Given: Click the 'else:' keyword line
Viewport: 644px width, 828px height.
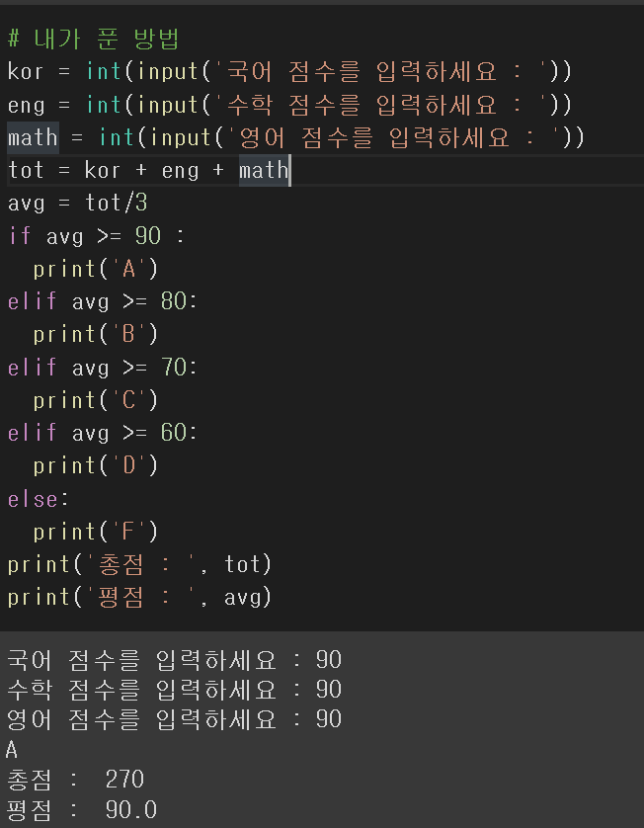Looking at the screenshot, I should pyautogui.click(x=38, y=499).
